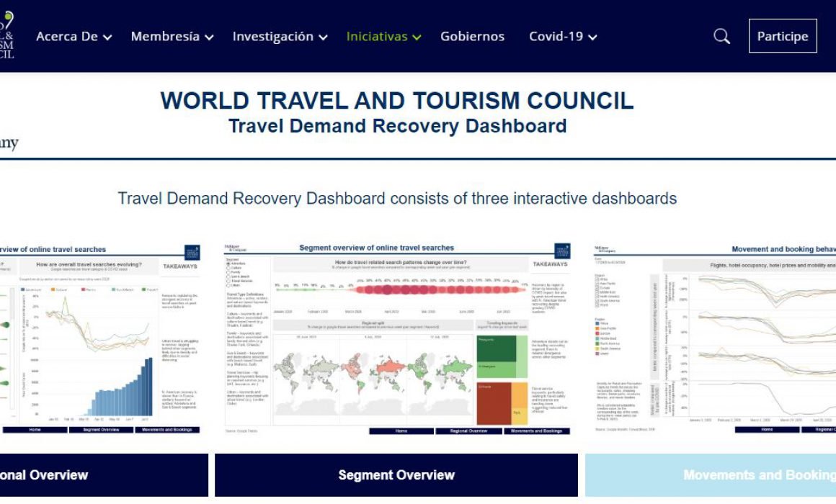Open the Regional Overview dashboard button
Screen dimensions: 836x504
click(x=104, y=474)
